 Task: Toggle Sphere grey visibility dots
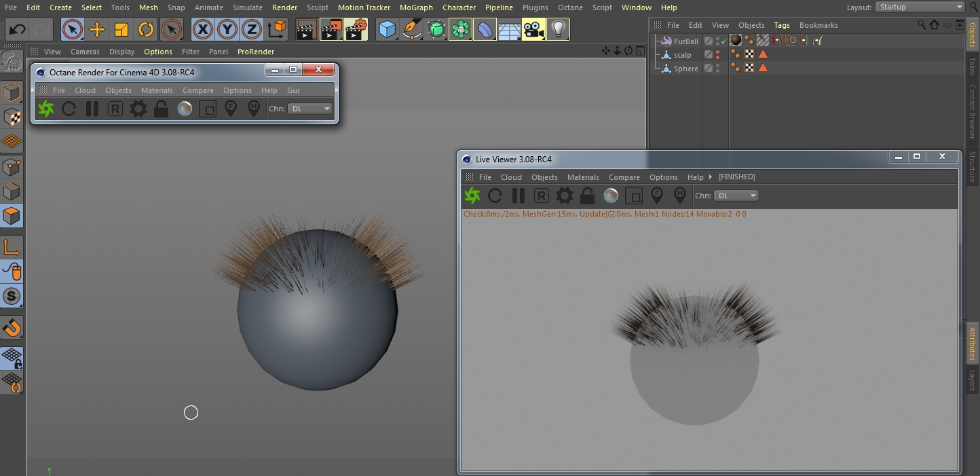pyautogui.click(x=718, y=68)
